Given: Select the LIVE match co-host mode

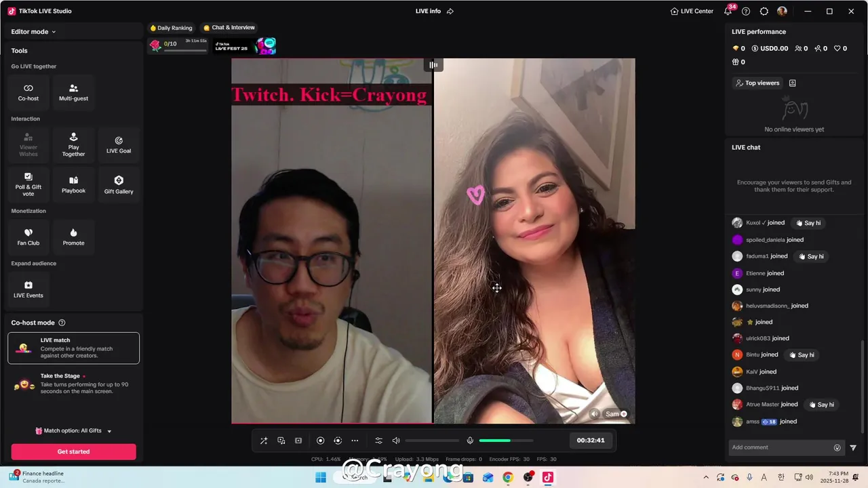Looking at the screenshot, I should pyautogui.click(x=73, y=348).
